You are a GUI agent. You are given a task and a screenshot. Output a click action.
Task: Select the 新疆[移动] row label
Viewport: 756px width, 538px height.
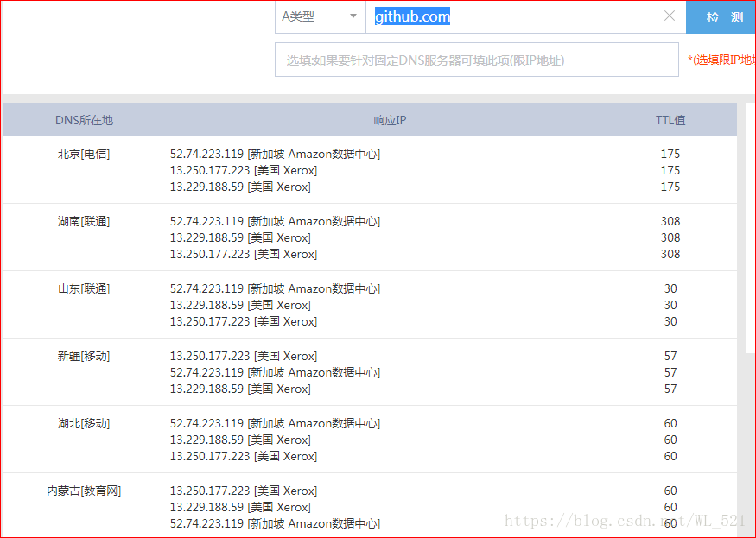[x=84, y=357]
